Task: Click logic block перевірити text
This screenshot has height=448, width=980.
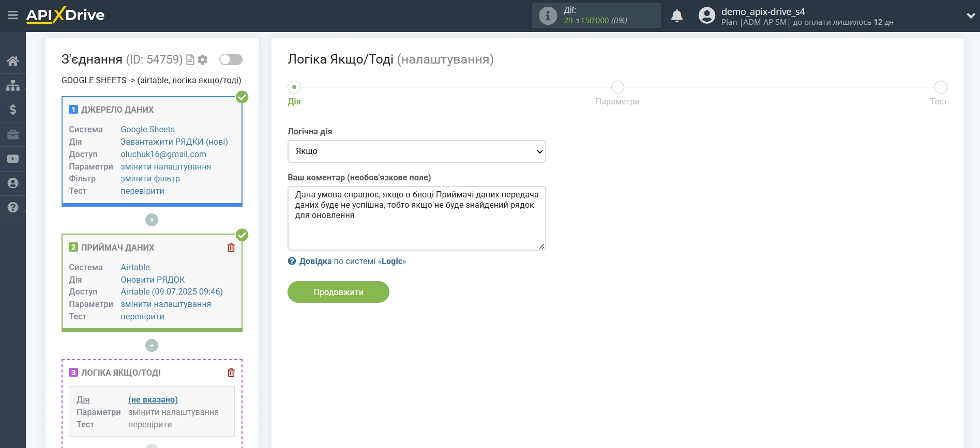Action: pyautogui.click(x=150, y=425)
